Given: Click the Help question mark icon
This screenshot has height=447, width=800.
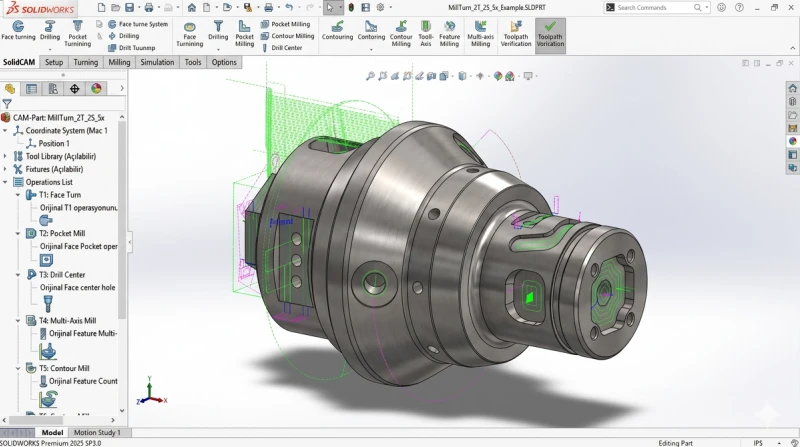Looking at the screenshot, I should [x=739, y=7].
